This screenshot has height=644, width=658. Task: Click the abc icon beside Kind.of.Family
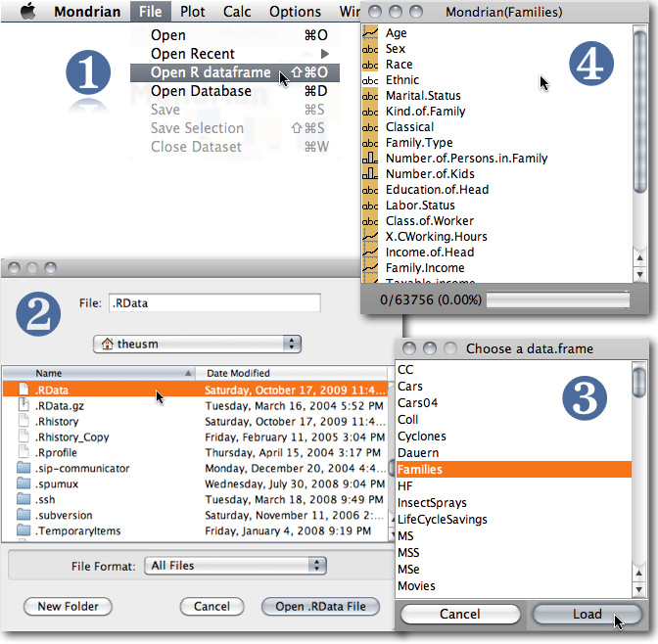pyautogui.click(x=370, y=112)
